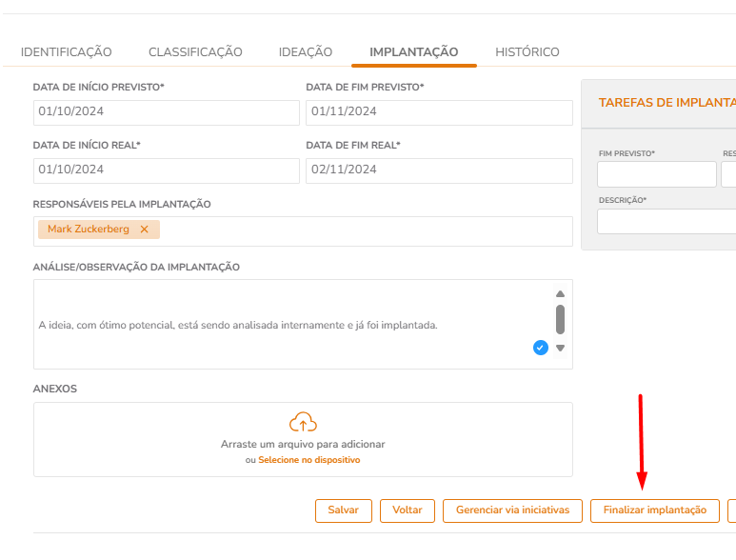The image size is (736, 560).
Task: Click inside the Responsáveis pela implantação field
Action: point(303,231)
